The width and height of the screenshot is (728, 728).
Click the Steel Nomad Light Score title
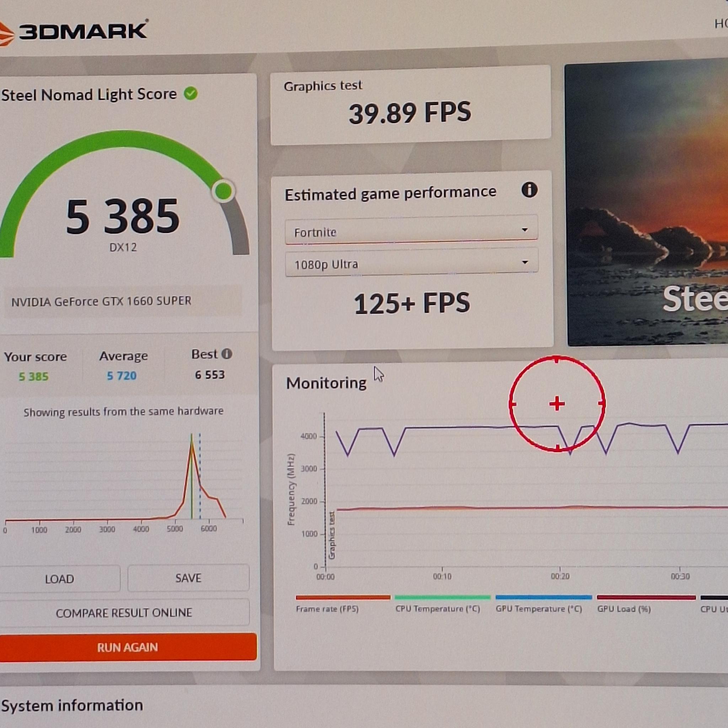pyautogui.click(x=89, y=94)
